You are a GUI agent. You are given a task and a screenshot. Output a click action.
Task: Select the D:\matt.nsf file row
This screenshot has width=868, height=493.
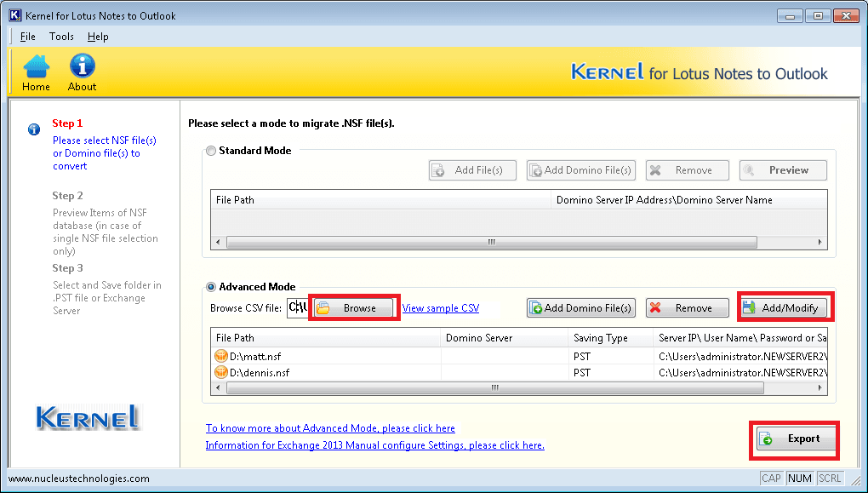(x=519, y=356)
